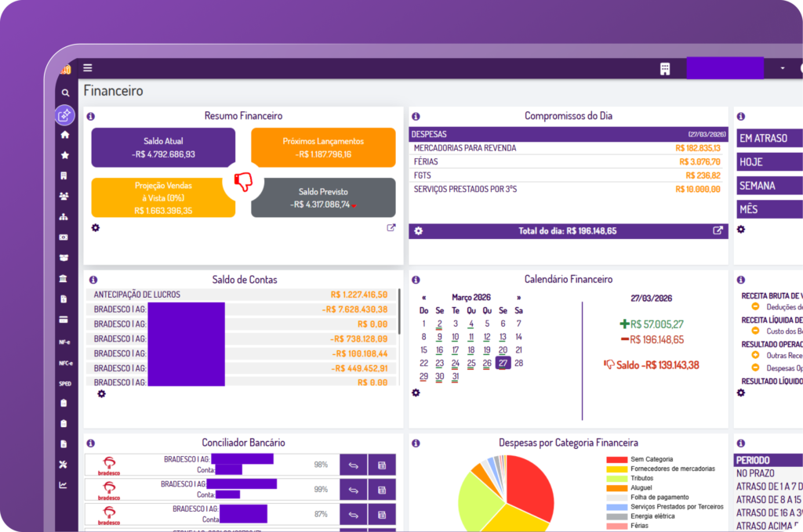Open the user account dropdown arrow

[x=782, y=68]
